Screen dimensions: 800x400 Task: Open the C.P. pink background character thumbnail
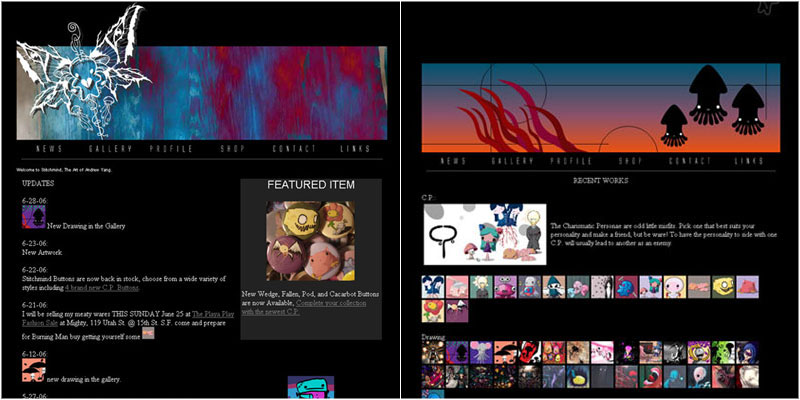pyautogui.click(x=457, y=287)
